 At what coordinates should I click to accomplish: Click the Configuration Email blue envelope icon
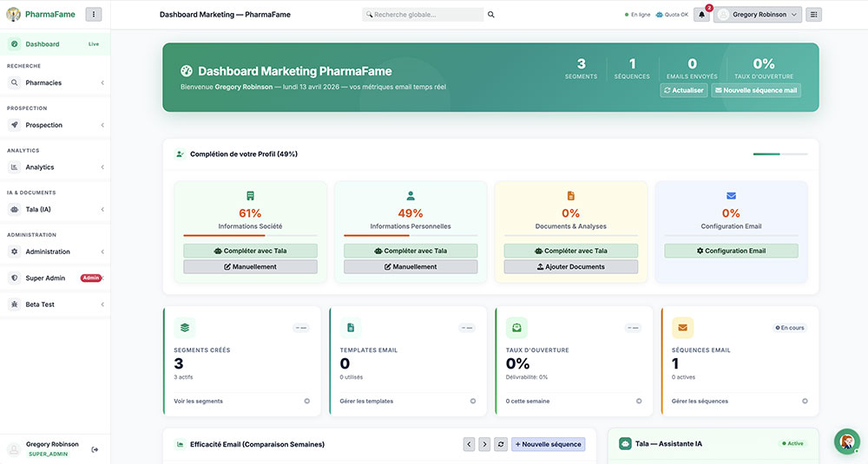731,196
